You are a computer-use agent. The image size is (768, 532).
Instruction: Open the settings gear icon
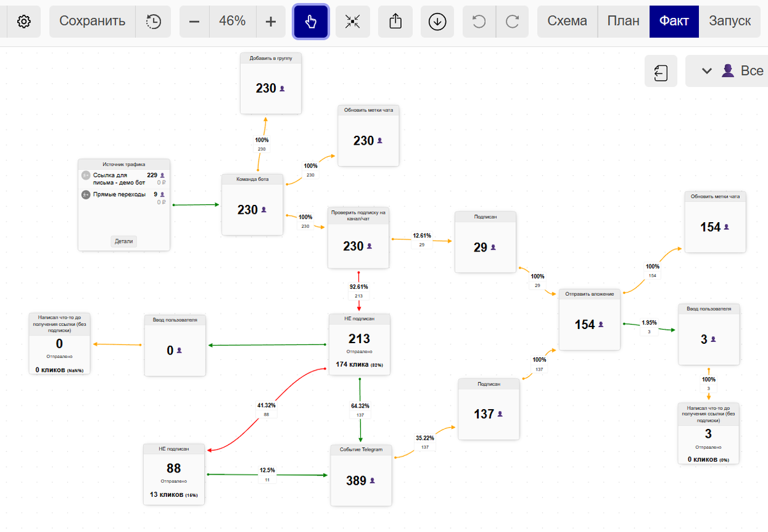coord(24,21)
